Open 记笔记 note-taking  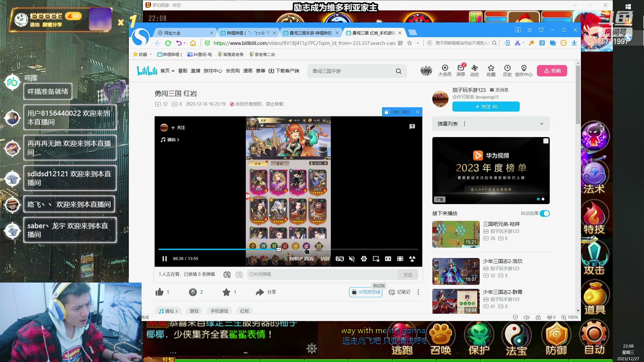click(x=399, y=292)
